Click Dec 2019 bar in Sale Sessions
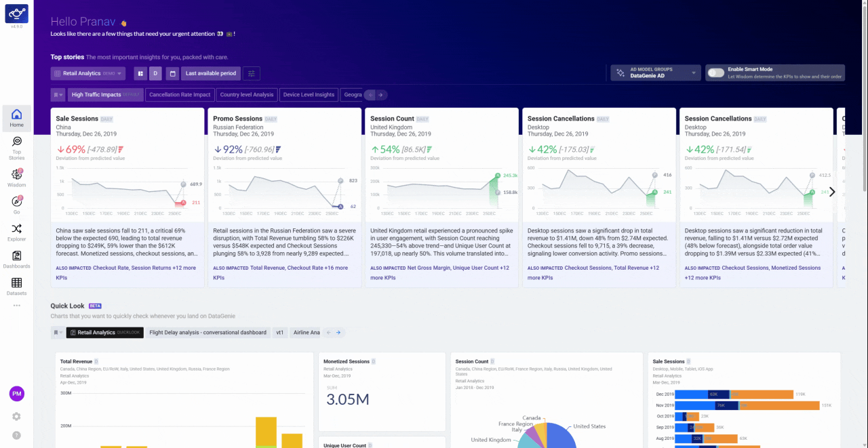The height and width of the screenshot is (448, 868). (x=734, y=394)
